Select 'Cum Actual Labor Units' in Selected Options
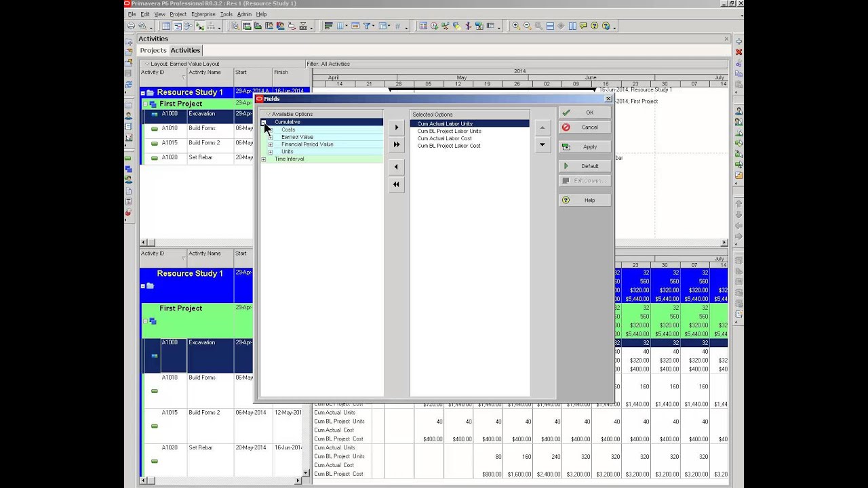868x488 pixels. 445,124
